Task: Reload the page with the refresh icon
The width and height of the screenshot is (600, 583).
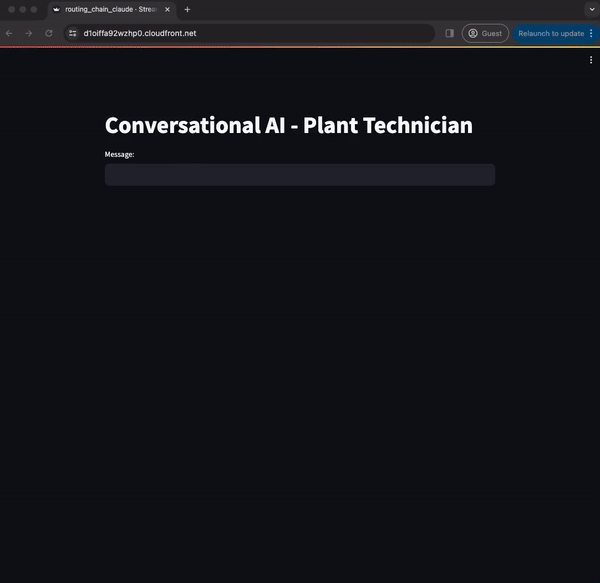Action: [49, 34]
